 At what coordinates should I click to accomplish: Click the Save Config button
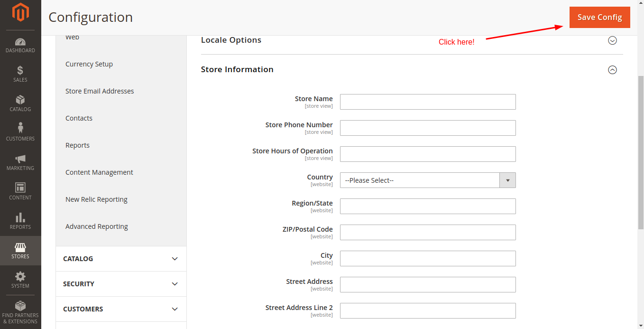[599, 17]
